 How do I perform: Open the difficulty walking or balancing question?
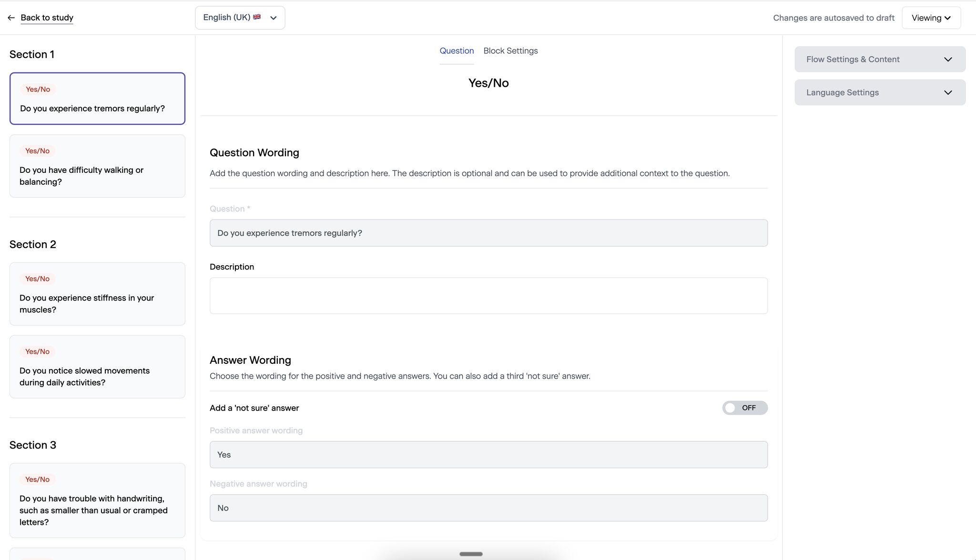pos(97,166)
